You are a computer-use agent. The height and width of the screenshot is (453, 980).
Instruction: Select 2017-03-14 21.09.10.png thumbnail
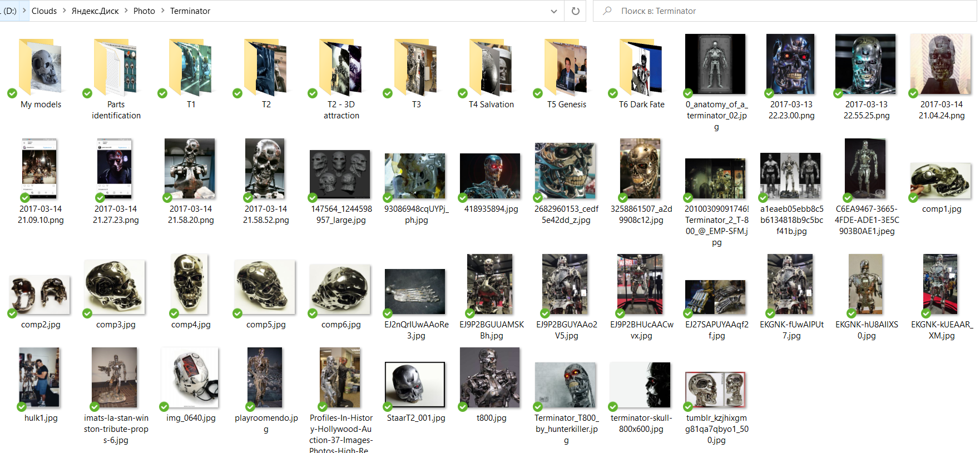pyautogui.click(x=39, y=168)
